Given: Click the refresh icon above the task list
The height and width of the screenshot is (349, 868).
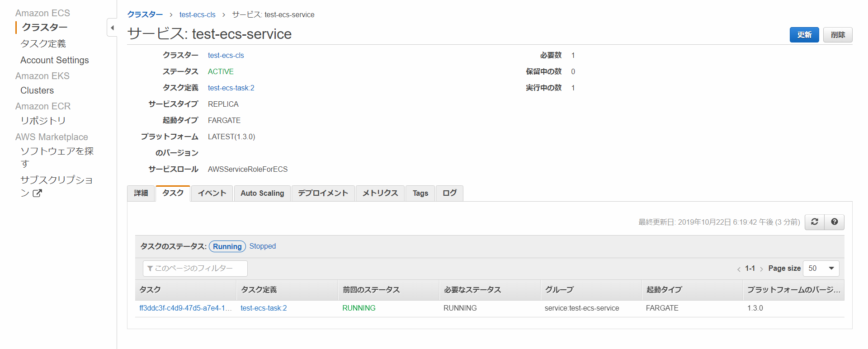Looking at the screenshot, I should tap(815, 222).
